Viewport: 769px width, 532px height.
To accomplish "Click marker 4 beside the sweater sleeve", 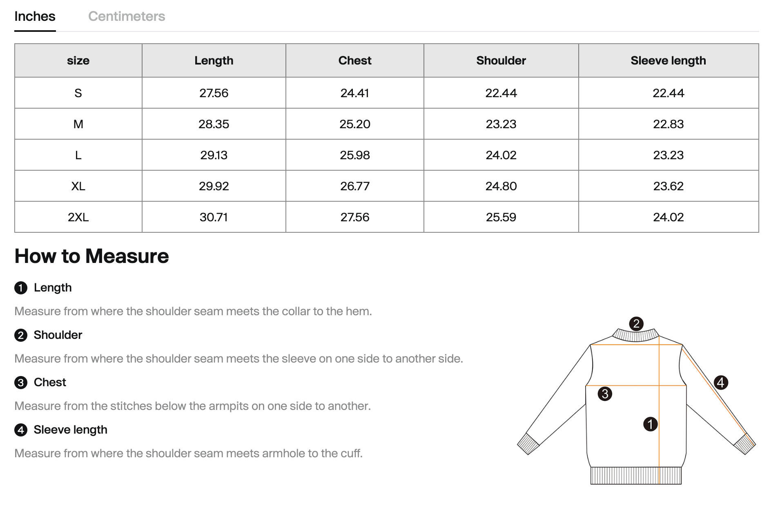I will (x=721, y=383).
